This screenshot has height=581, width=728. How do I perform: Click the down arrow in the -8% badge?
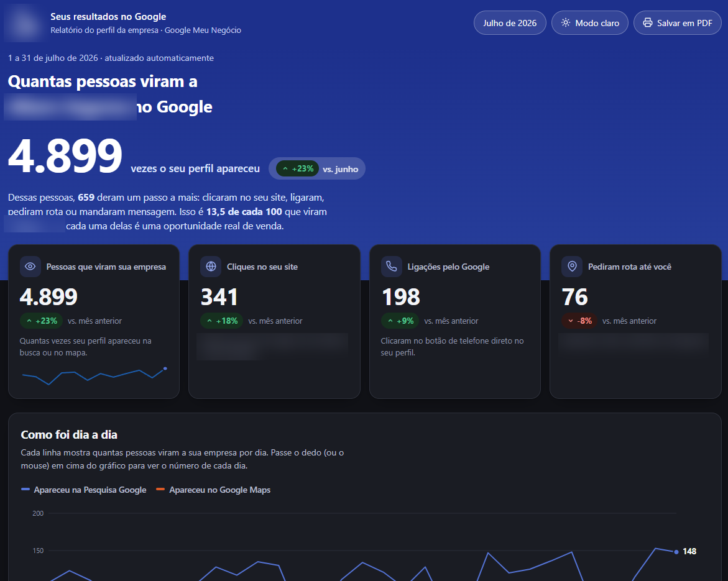pyautogui.click(x=571, y=321)
